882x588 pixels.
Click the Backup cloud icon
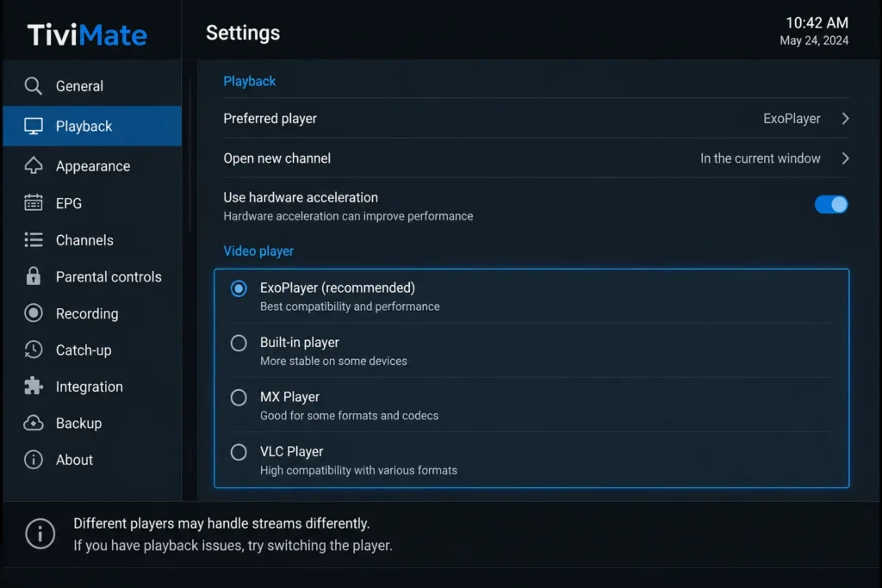pyautogui.click(x=34, y=423)
